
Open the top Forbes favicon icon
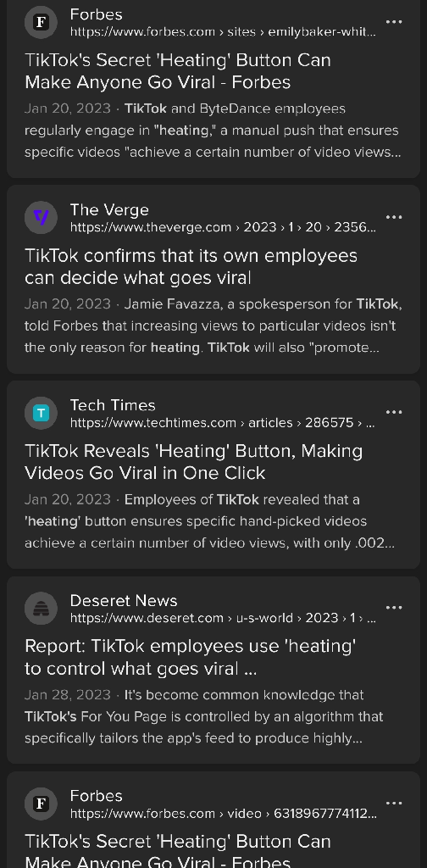point(41,22)
